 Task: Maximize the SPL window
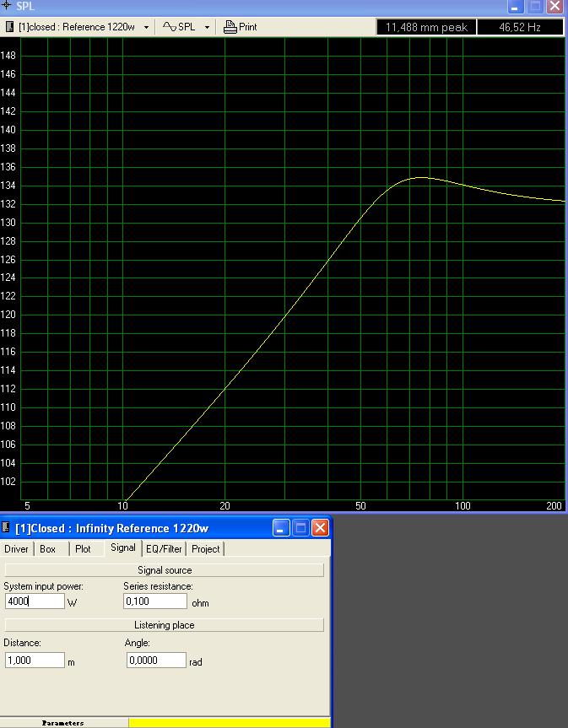pyautogui.click(x=535, y=7)
